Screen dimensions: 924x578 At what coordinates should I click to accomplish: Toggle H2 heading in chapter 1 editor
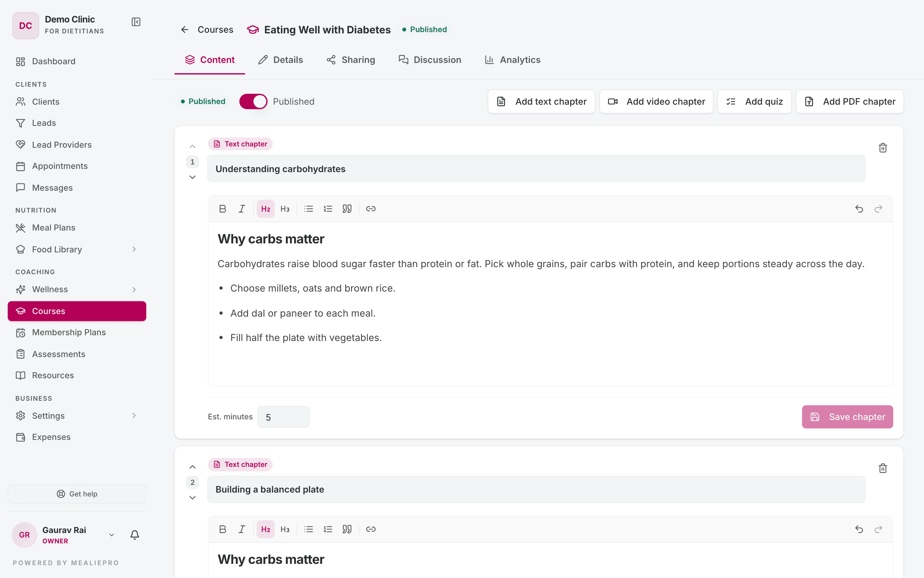click(x=265, y=209)
